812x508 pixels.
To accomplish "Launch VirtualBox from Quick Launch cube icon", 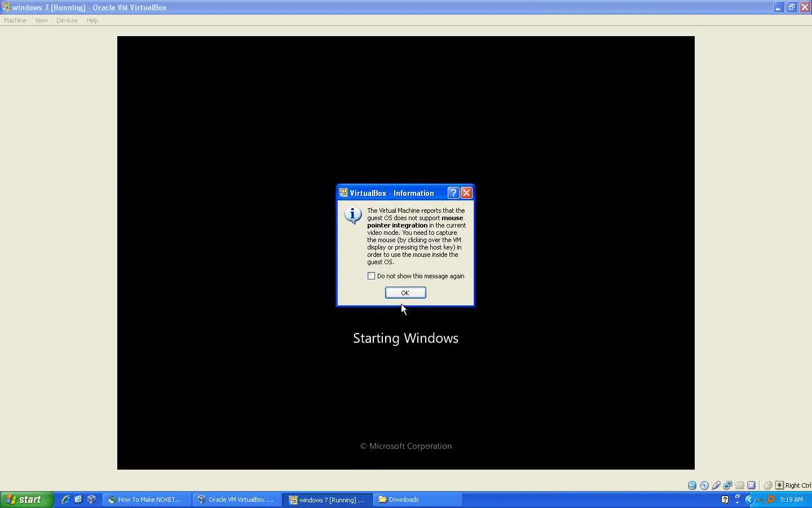I will click(x=91, y=500).
